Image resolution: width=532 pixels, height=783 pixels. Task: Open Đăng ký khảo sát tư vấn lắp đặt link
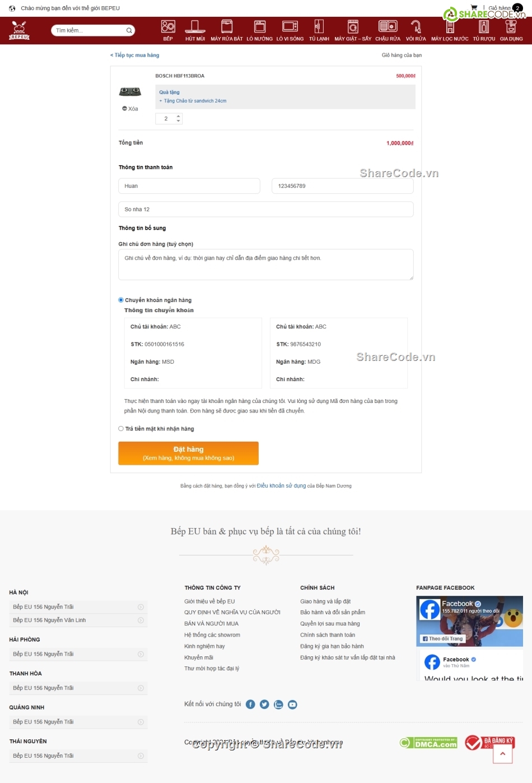coord(348,657)
